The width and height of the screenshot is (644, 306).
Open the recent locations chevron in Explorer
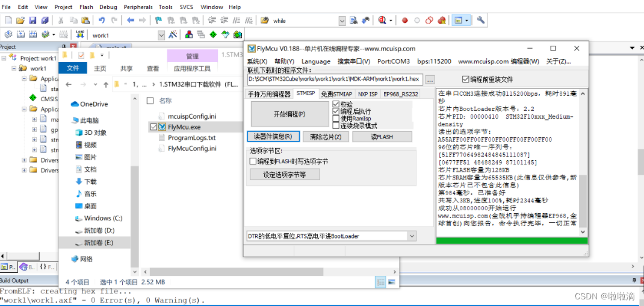pyautogui.click(x=96, y=85)
